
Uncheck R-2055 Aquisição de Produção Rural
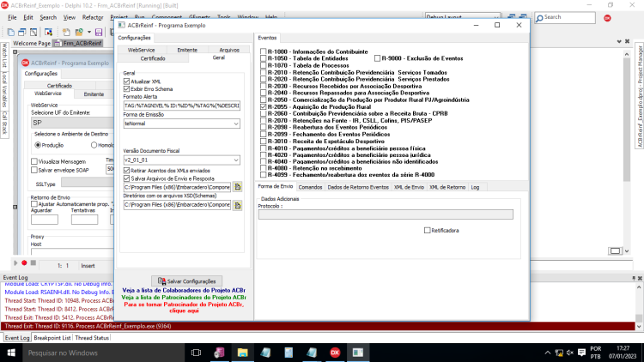click(x=264, y=106)
